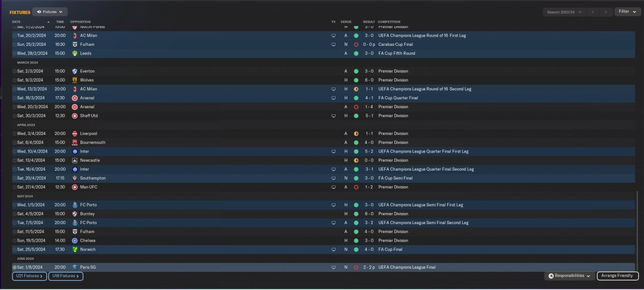The height and width of the screenshot is (290, 644).
Task: Toggle the row selector for Paris SG fixture
Action: point(14,267)
